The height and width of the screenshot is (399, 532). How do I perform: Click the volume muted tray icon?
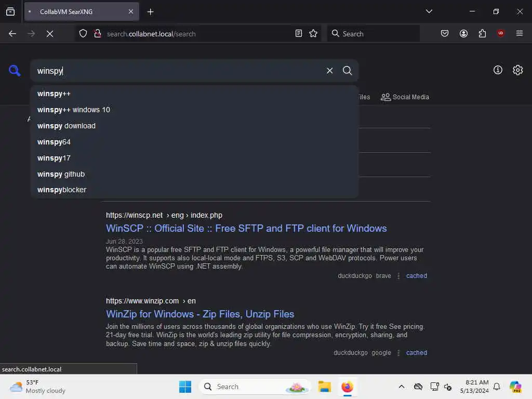pyautogui.click(x=447, y=387)
